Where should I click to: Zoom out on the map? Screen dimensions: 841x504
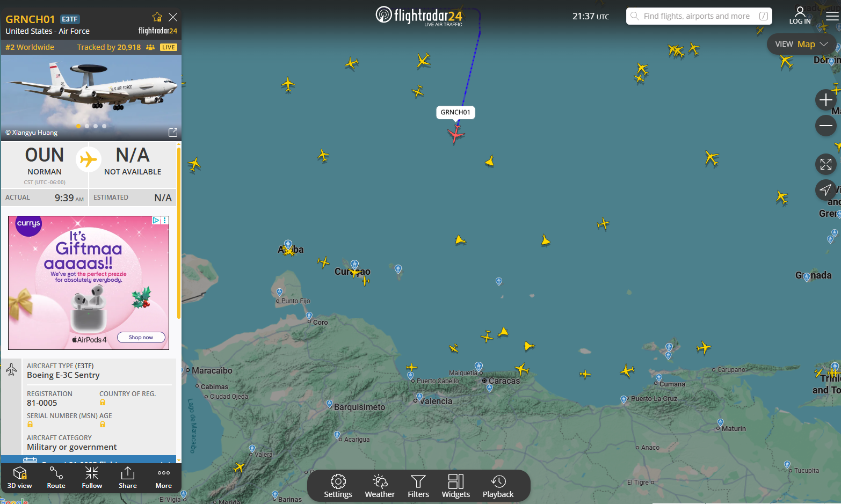pyautogui.click(x=826, y=126)
